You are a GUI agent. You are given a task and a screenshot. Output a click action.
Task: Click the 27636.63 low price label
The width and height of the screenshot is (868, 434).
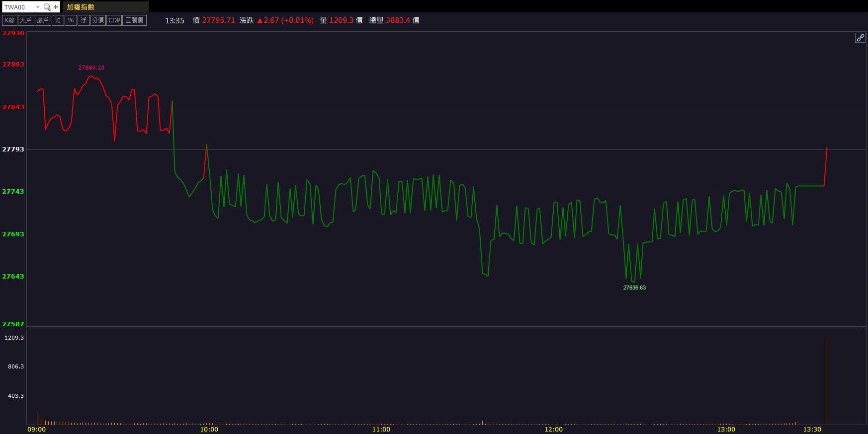pos(634,288)
